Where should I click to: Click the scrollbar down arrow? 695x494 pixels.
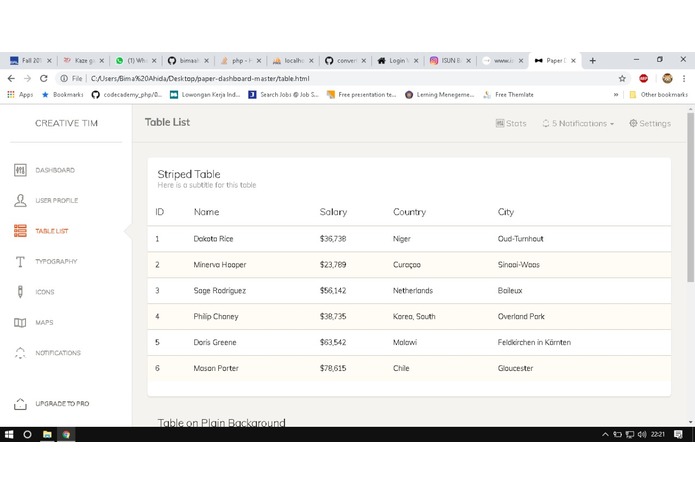tap(690, 423)
